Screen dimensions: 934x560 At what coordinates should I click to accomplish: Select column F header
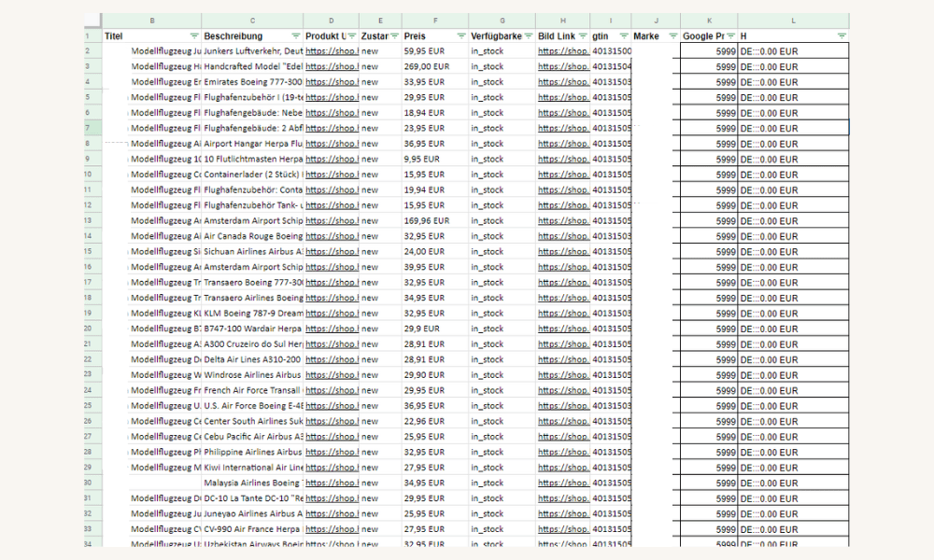pyautogui.click(x=435, y=21)
